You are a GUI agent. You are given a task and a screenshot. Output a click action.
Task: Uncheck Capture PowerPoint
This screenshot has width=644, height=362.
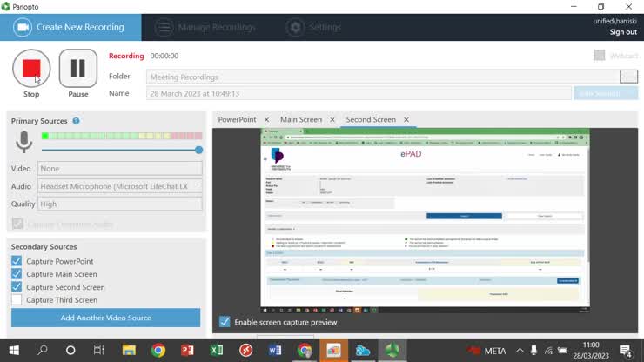coord(17,261)
